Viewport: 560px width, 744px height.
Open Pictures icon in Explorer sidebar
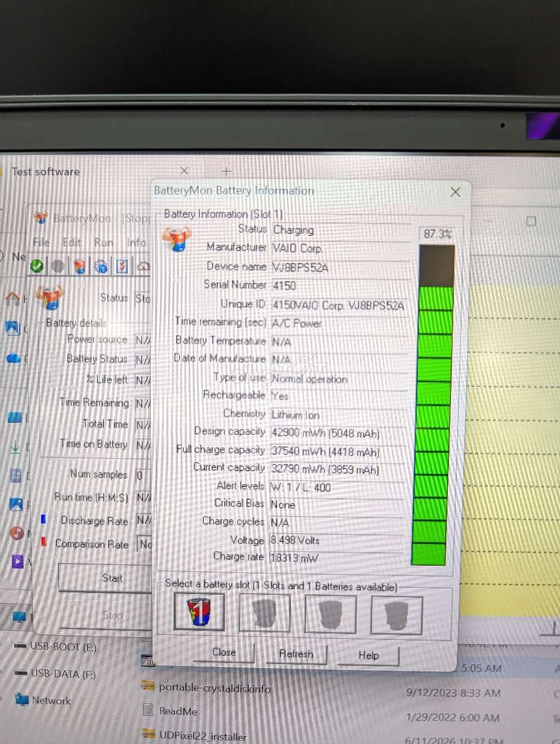16,504
